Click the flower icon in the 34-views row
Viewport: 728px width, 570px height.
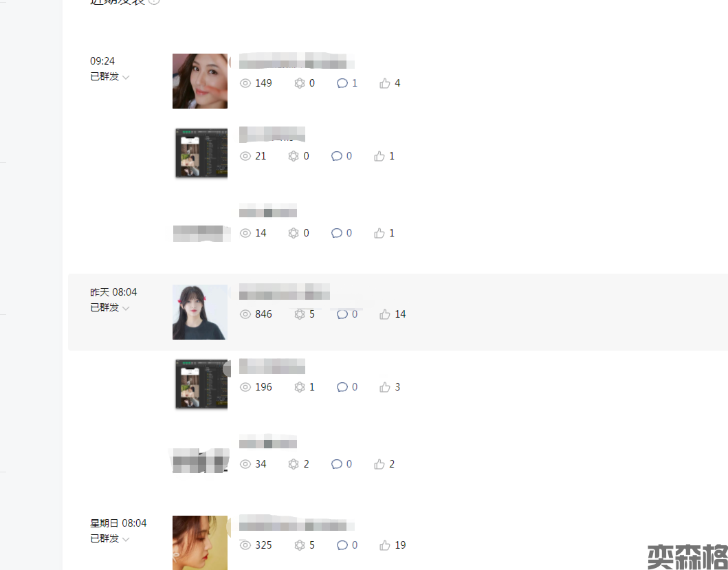(x=294, y=464)
